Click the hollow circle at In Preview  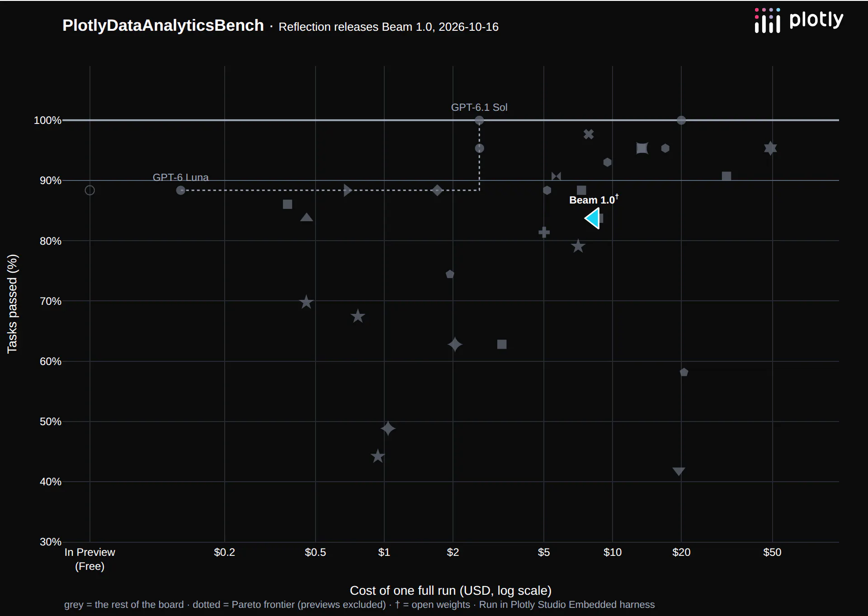pyautogui.click(x=90, y=190)
